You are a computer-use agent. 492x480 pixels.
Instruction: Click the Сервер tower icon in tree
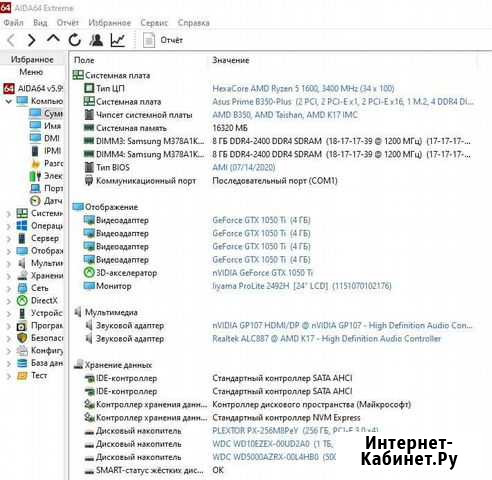22,238
